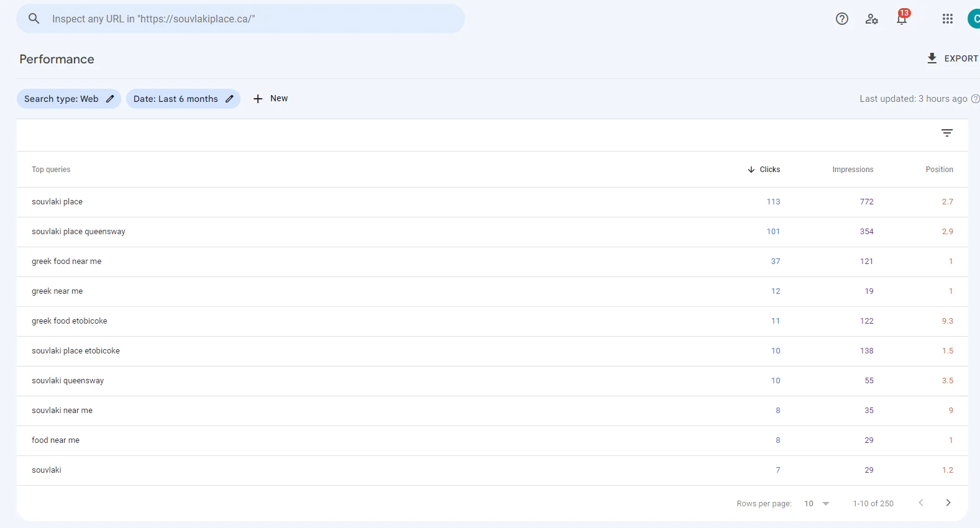980x528 pixels.
Task: Go to the previous results page
Action: [921, 503]
